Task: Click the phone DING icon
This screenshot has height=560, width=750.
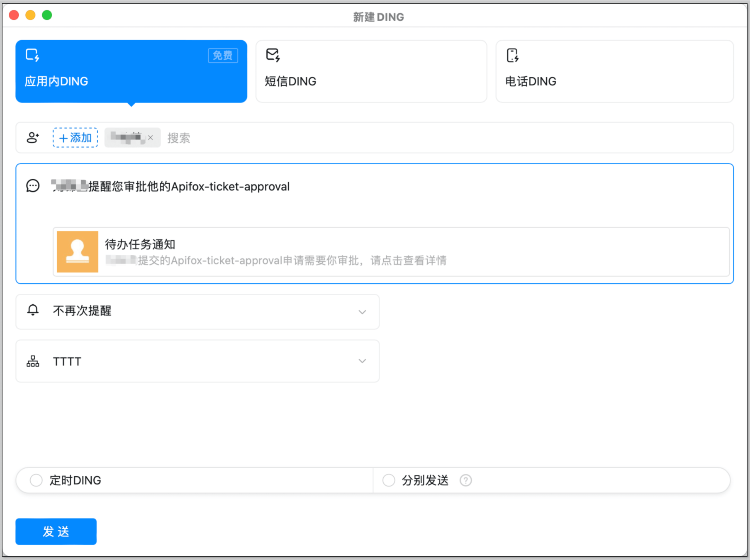Action: [513, 55]
